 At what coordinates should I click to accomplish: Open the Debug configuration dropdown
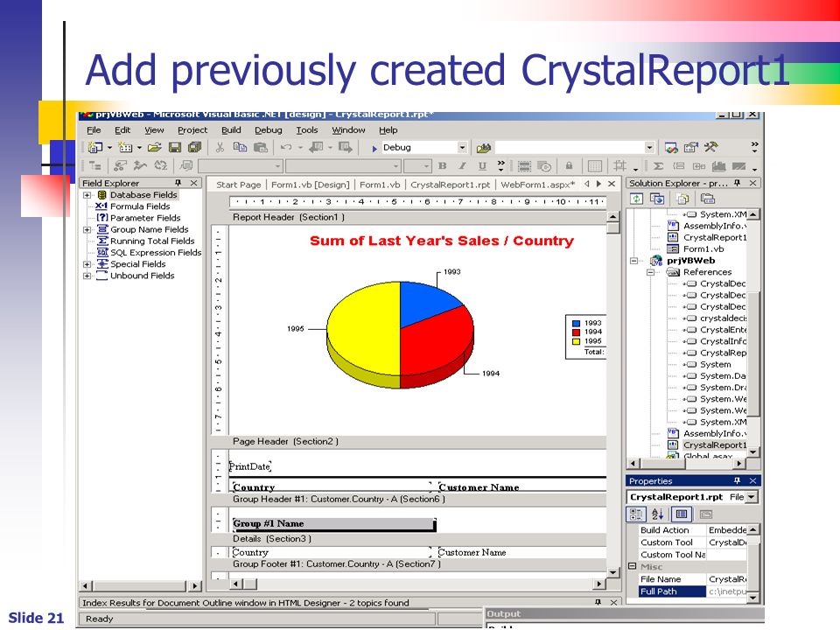[462, 147]
